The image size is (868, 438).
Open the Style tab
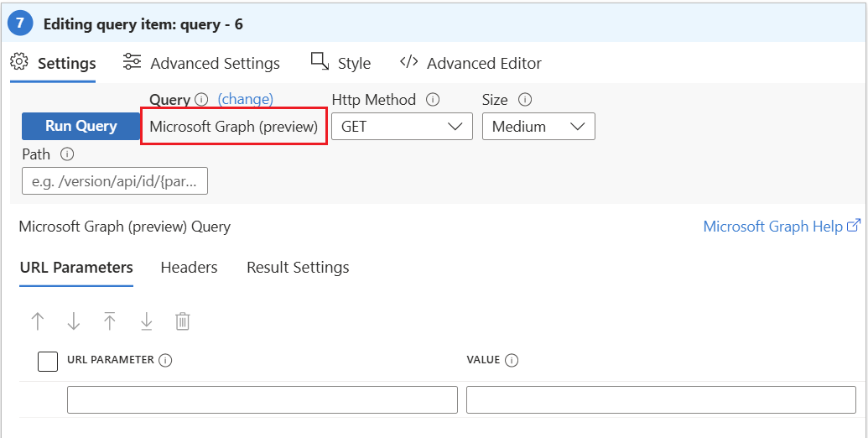click(340, 64)
